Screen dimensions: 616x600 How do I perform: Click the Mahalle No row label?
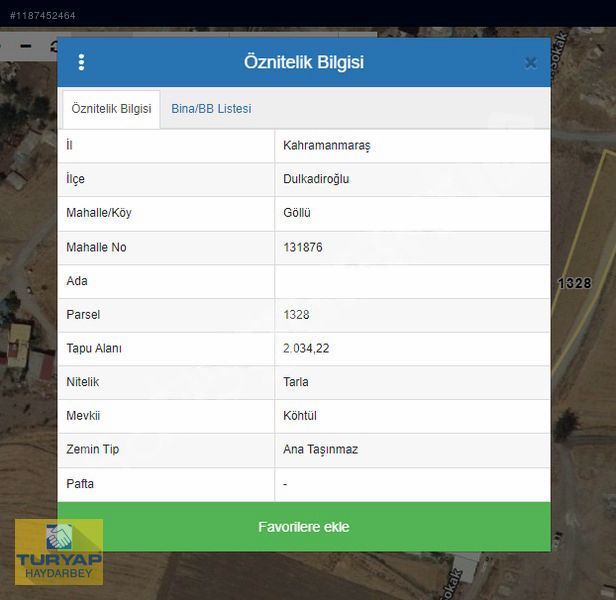coord(96,247)
